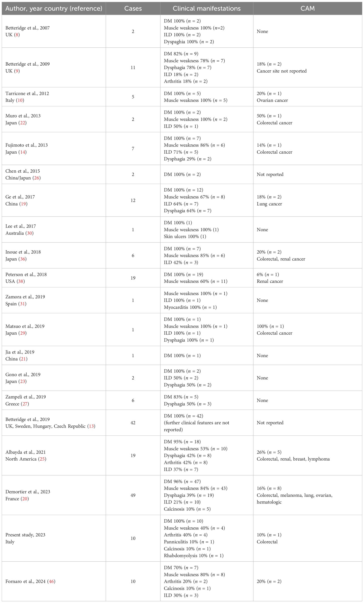Open reference 9 for Betteridge 2009
This screenshot has height=603, width=364.
point(17,71)
